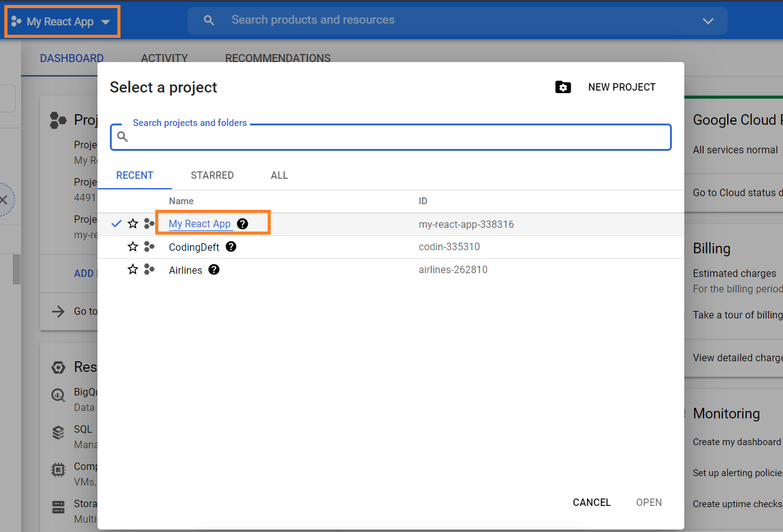Click help icon beside CodingDeft
This screenshot has width=783, height=532.
(x=231, y=246)
